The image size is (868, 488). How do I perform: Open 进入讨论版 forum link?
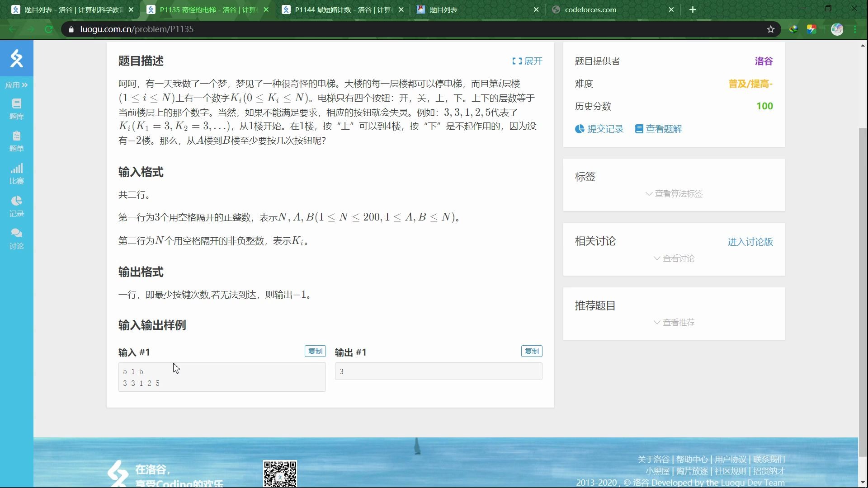point(750,242)
